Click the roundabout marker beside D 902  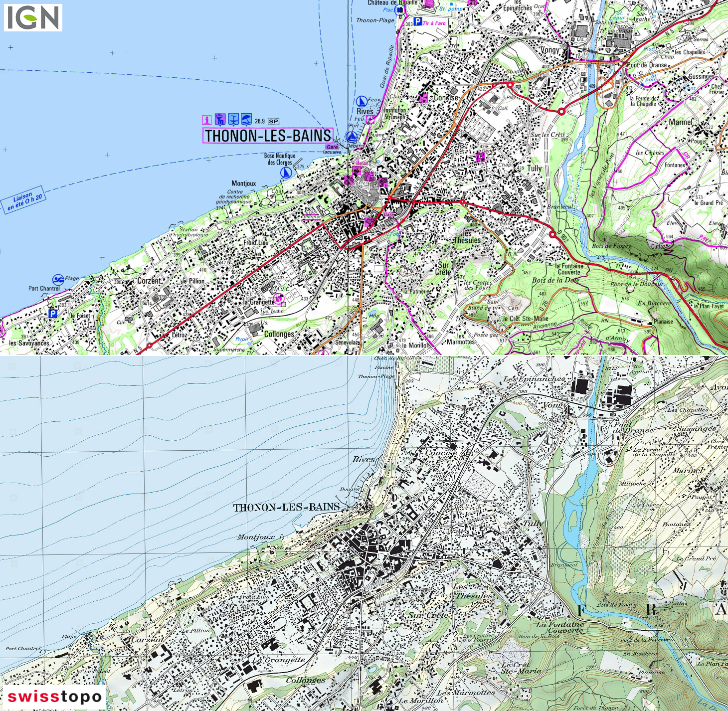point(552,234)
